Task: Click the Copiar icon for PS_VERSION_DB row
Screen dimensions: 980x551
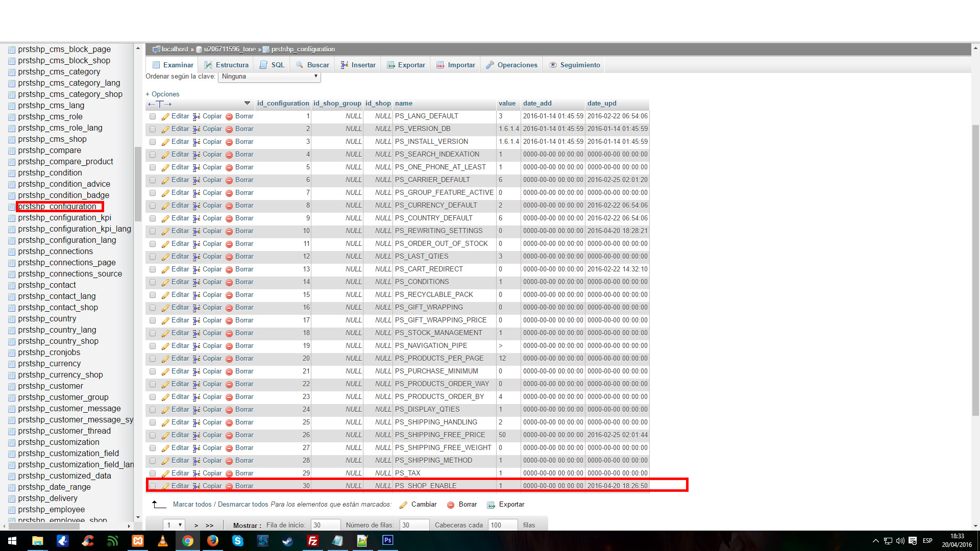Action: (x=197, y=130)
